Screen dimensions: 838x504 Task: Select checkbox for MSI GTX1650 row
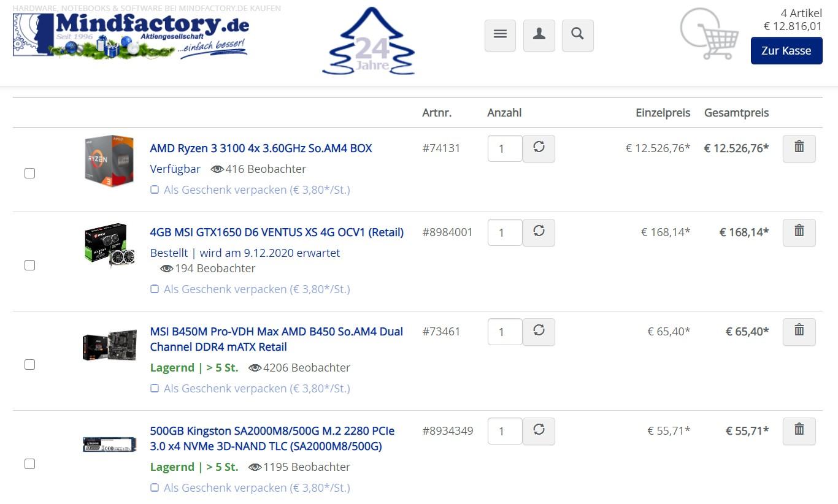(x=29, y=265)
